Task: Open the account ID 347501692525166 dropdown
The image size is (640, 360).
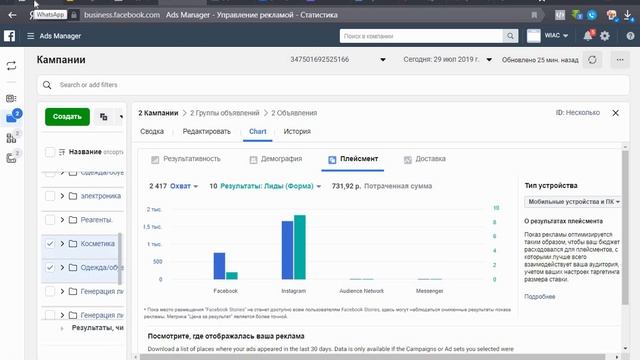Action: point(383,60)
